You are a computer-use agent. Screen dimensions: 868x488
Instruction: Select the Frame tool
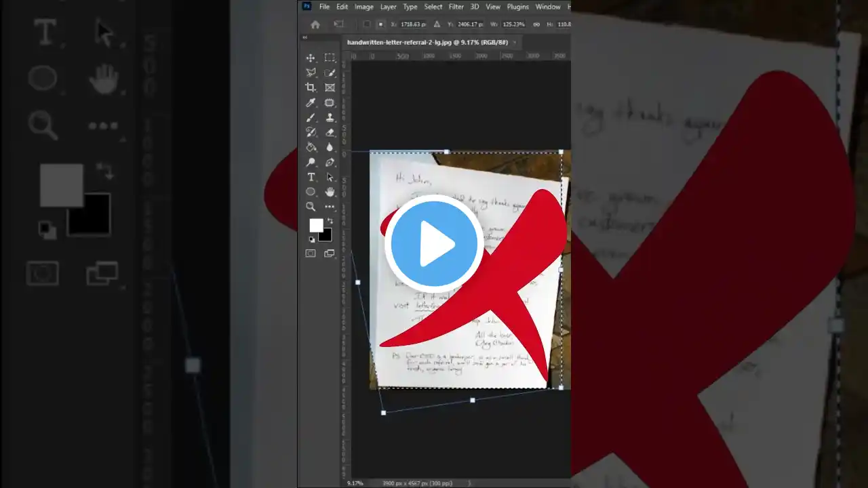coord(330,87)
